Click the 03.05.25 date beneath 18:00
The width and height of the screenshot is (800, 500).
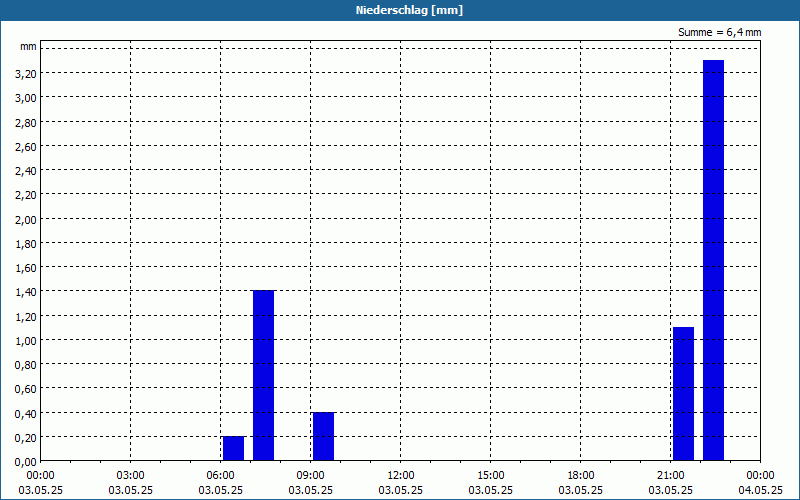click(581, 490)
